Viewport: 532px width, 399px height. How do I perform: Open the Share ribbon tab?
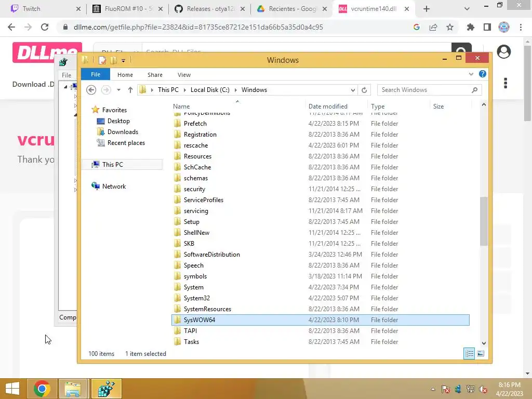tap(155, 75)
